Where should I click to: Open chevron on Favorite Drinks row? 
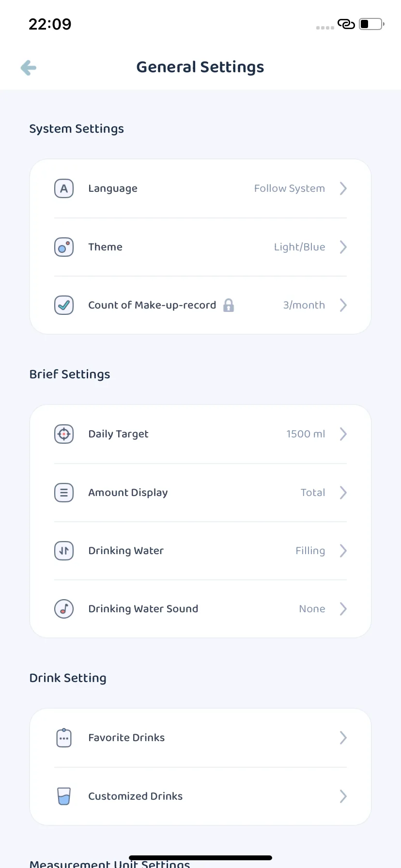343,738
